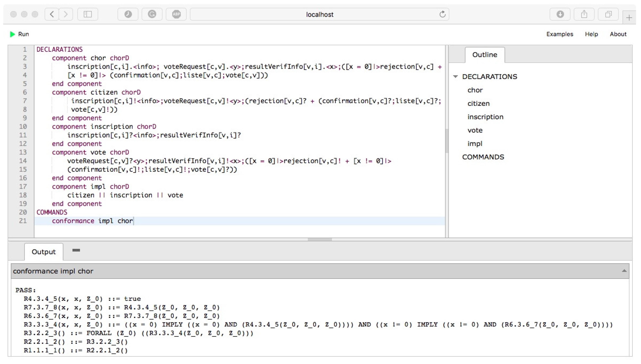
Task: Click the green Run play icon
Action: click(x=12, y=34)
